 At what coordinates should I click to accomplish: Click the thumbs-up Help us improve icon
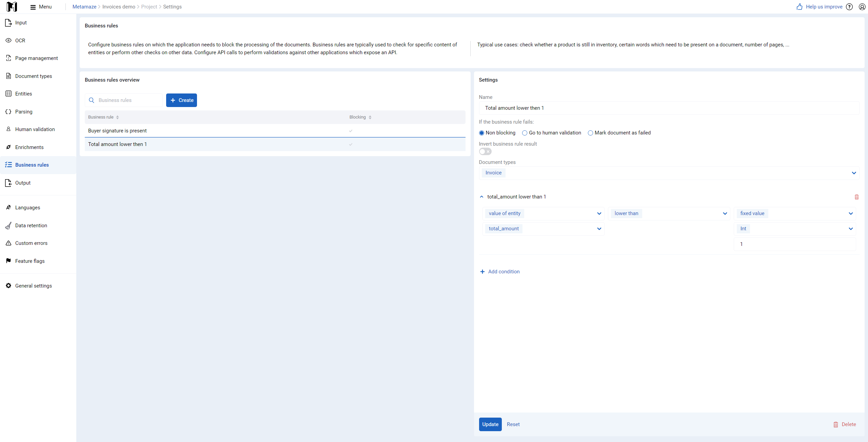pyautogui.click(x=800, y=7)
